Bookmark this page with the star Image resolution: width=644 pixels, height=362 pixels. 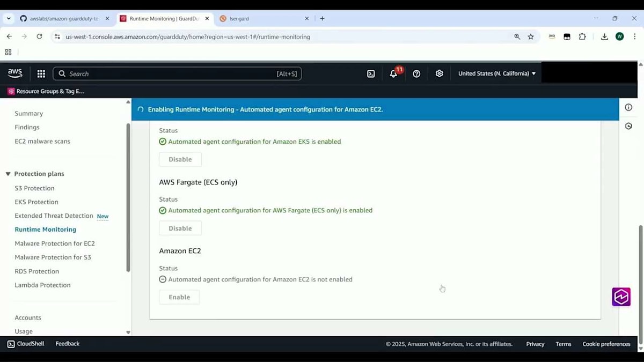[531, 36]
